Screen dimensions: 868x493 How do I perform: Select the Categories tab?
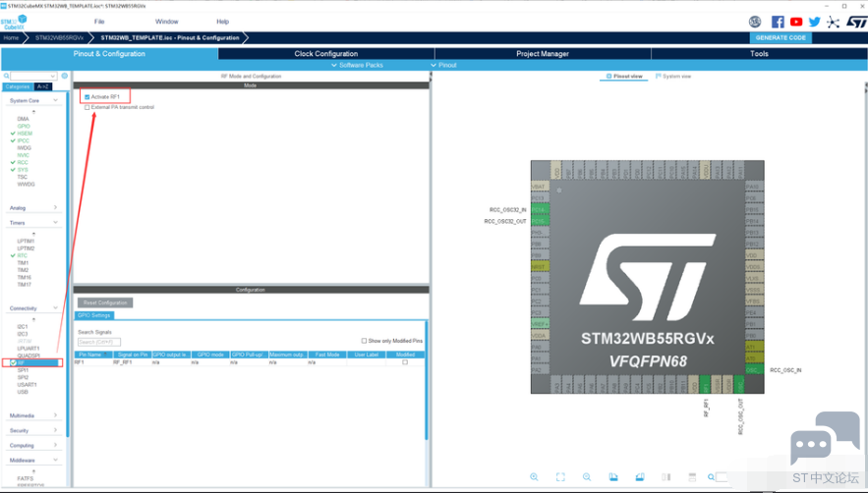click(18, 86)
